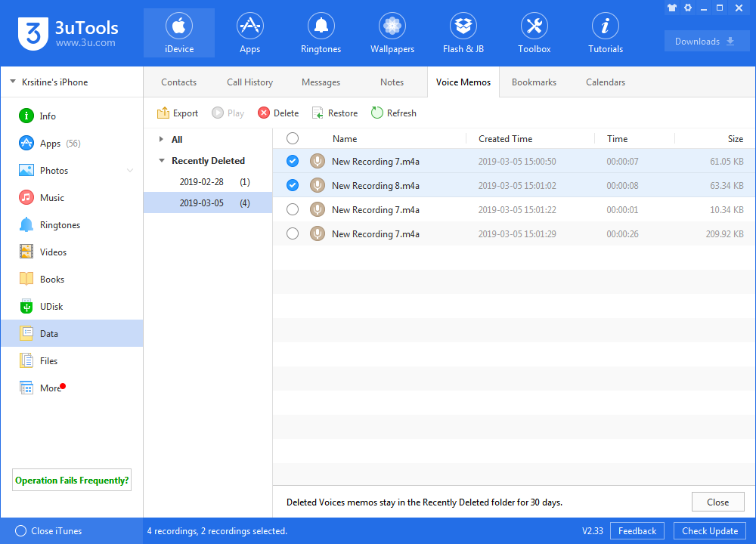756x544 pixels.
Task: Open Books in the sidebar
Action: [72, 280]
